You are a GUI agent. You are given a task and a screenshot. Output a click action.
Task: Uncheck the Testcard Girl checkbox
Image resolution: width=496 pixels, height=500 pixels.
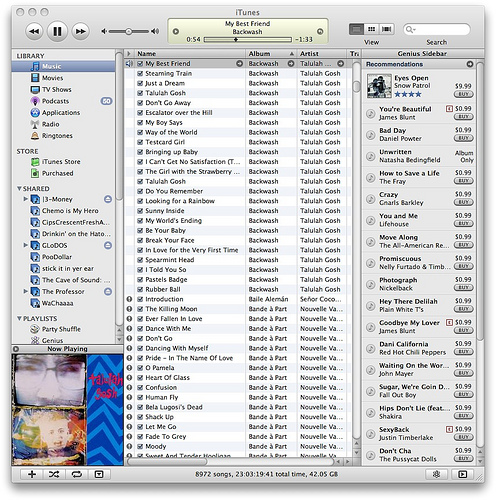[140, 142]
